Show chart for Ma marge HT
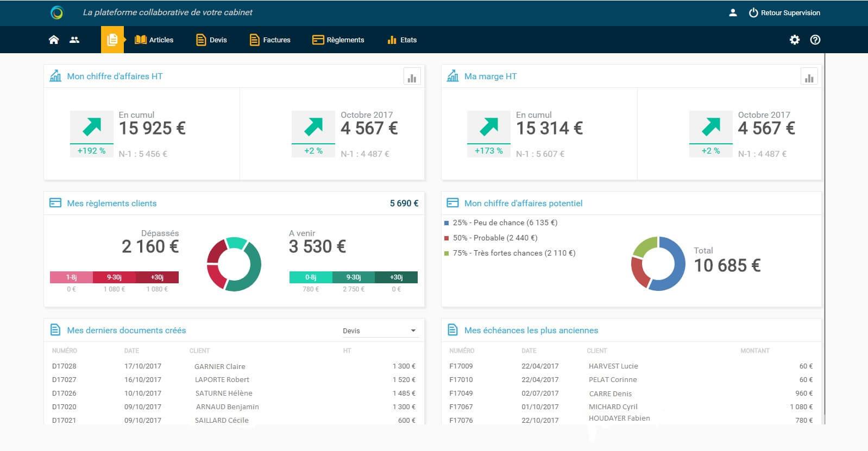The image size is (868, 451). [809, 77]
